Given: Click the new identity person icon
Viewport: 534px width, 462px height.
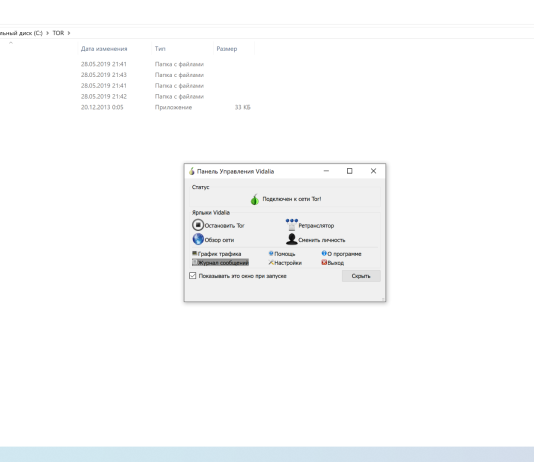Looking at the screenshot, I should click(x=292, y=239).
